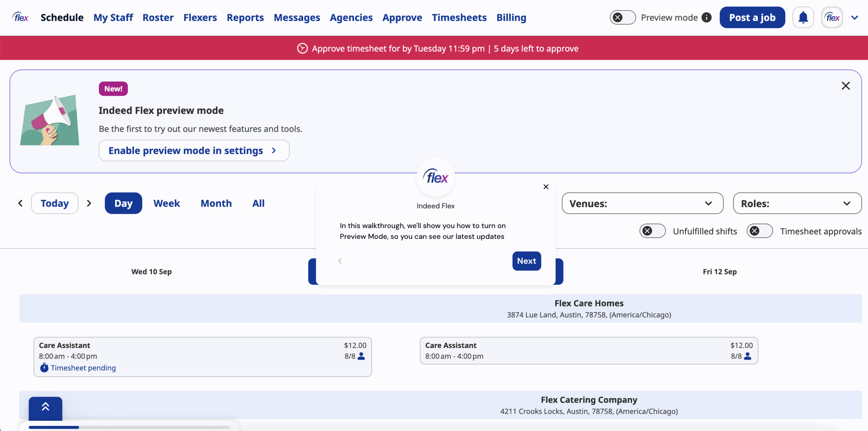Select the Schedule nav item

click(62, 17)
